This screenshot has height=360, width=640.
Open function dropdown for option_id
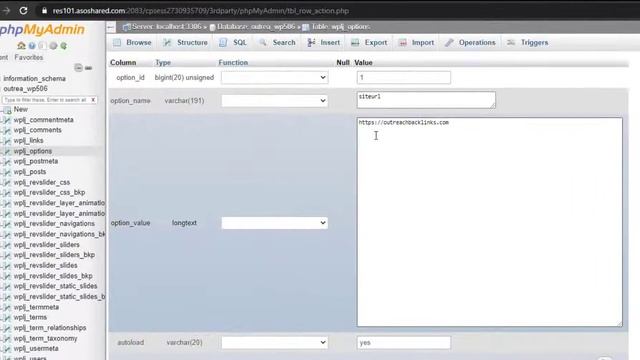click(x=274, y=78)
